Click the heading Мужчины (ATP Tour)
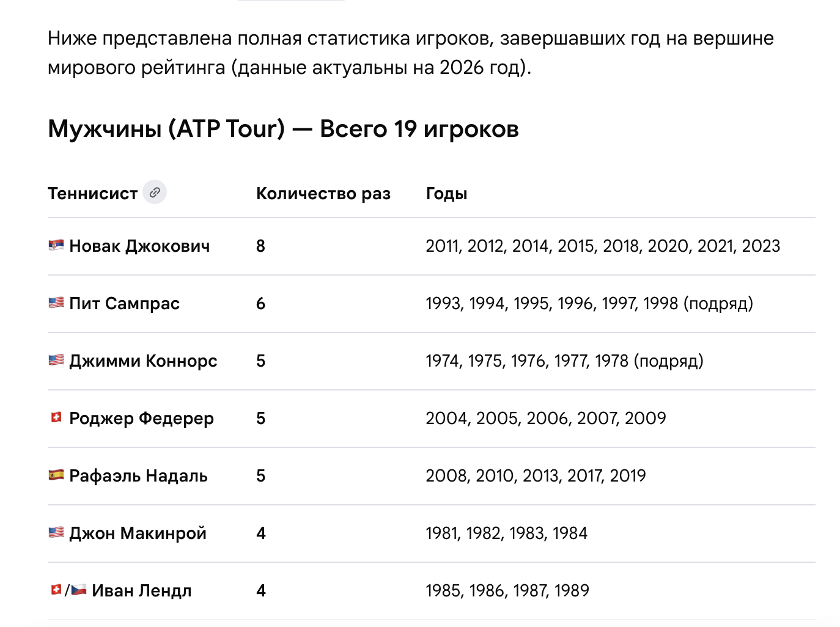 click(x=166, y=129)
